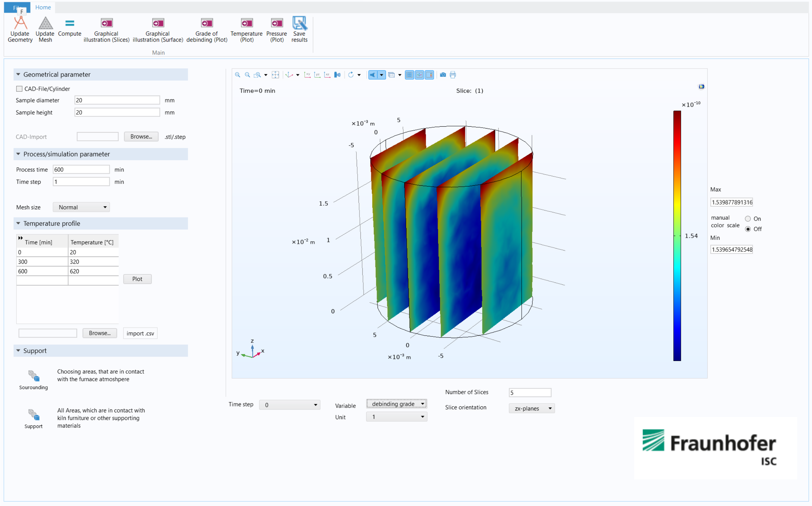Print the graphics window
The width and height of the screenshot is (812, 506).
click(x=453, y=75)
